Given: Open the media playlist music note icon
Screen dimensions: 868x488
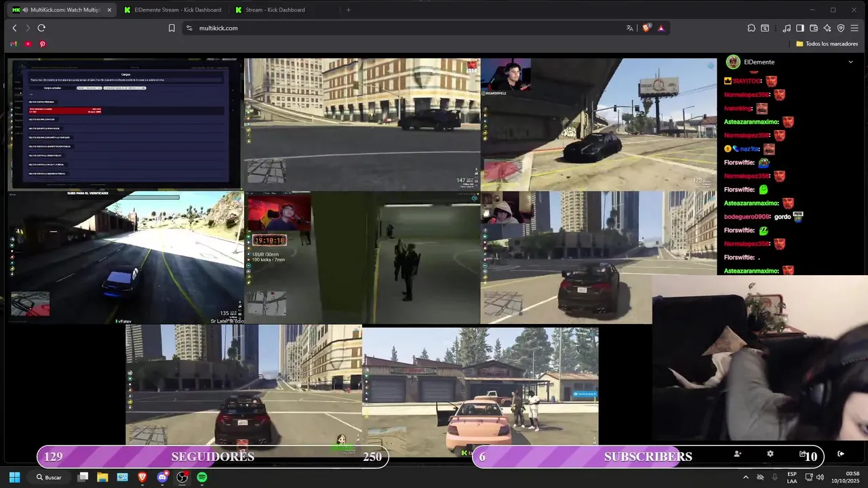Looking at the screenshot, I should (x=787, y=28).
